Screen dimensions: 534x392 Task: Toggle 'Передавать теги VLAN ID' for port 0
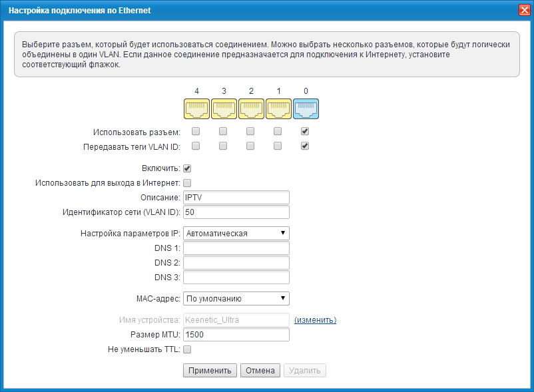coord(305,146)
